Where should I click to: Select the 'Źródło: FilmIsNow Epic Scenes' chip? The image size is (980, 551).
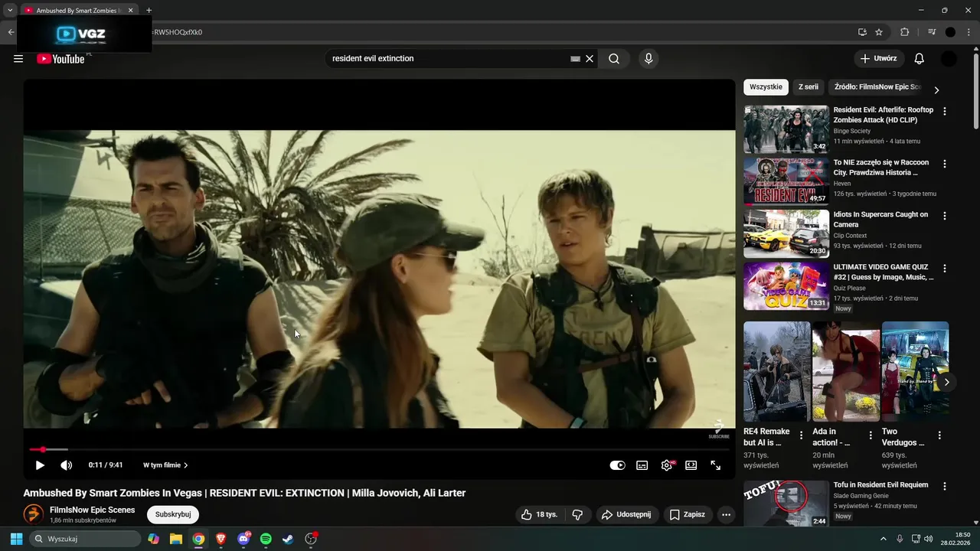point(877,87)
